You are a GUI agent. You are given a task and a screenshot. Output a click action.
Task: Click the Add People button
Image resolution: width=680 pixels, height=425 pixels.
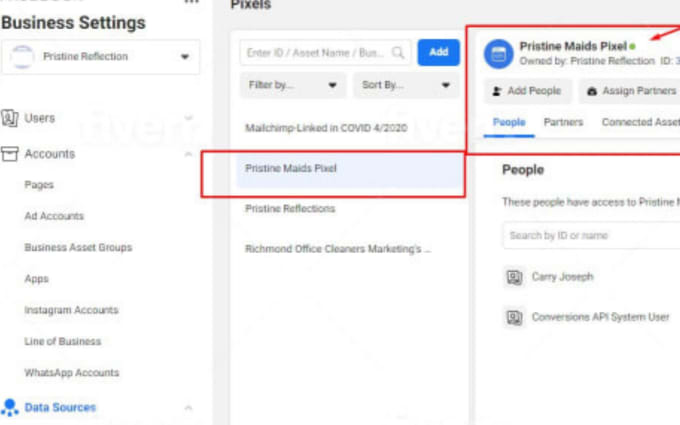coord(527,91)
